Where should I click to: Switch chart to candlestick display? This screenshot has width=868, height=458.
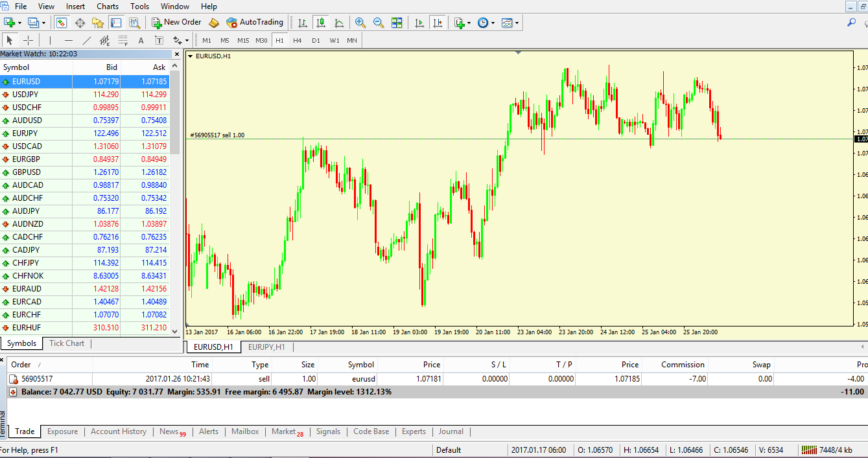click(x=320, y=22)
